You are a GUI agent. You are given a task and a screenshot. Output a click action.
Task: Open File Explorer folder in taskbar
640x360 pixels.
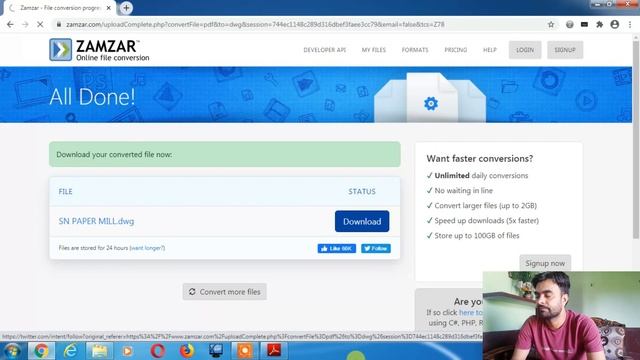(99, 351)
